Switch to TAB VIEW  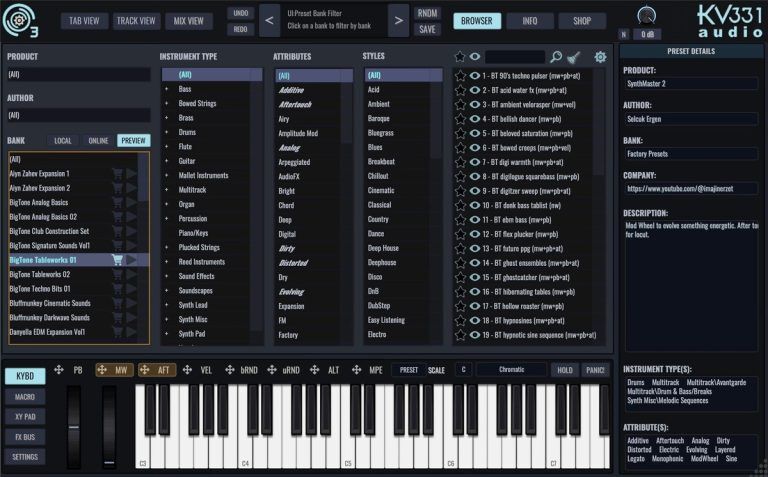pyautogui.click(x=84, y=21)
